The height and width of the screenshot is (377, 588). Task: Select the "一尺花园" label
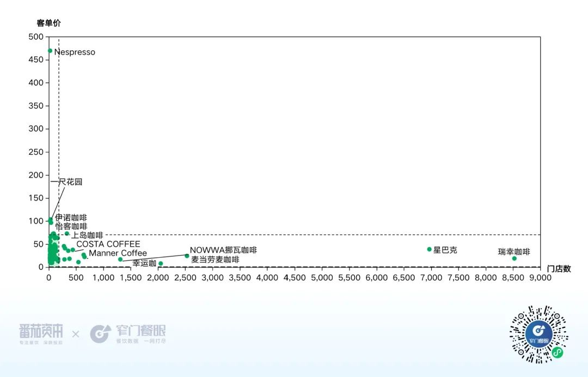click(x=66, y=182)
